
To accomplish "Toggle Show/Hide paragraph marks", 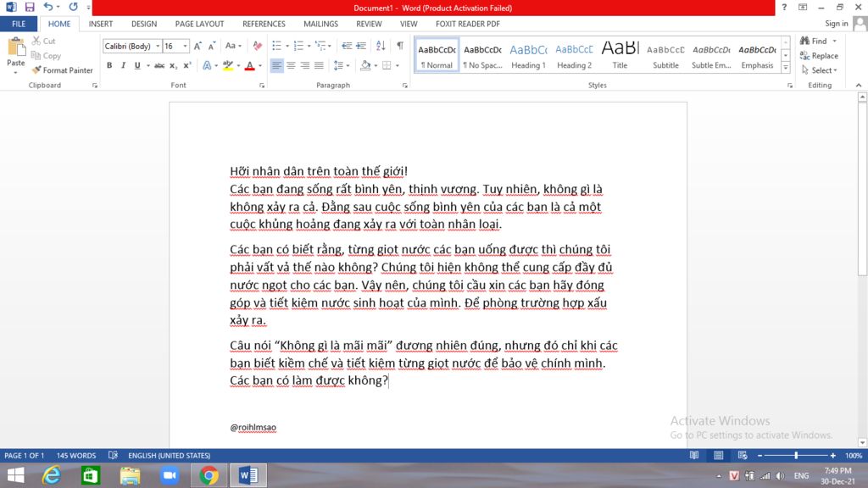I will point(400,46).
